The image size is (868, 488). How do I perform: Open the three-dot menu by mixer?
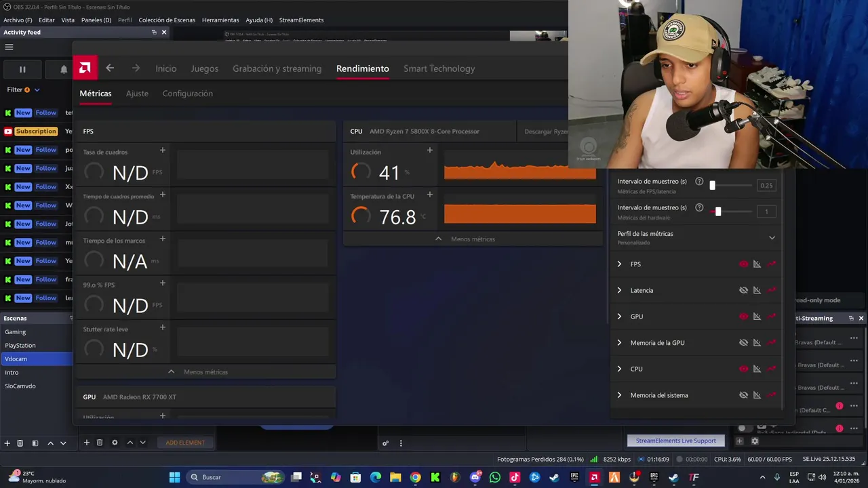tap(401, 443)
